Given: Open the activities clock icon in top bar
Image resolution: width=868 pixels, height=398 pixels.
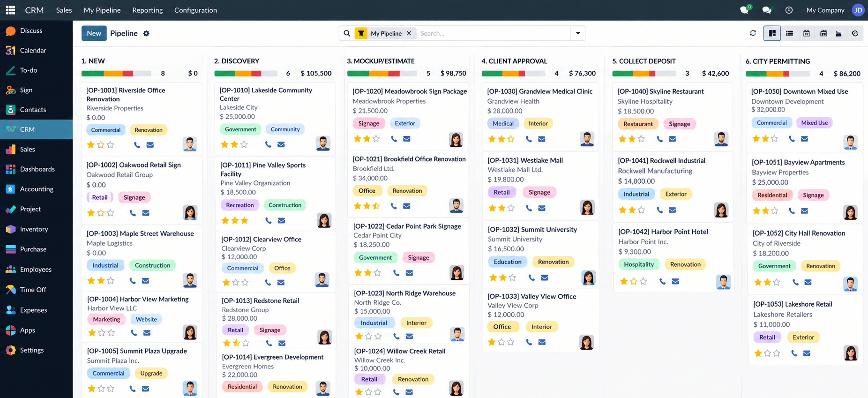Looking at the screenshot, I should point(789,10).
